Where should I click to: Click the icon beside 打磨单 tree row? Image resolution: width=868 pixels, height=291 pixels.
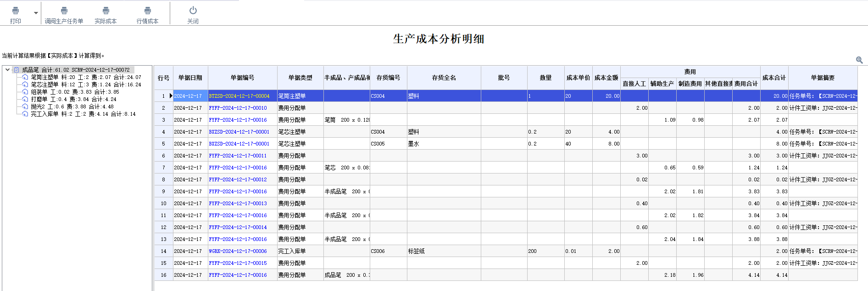click(x=25, y=99)
